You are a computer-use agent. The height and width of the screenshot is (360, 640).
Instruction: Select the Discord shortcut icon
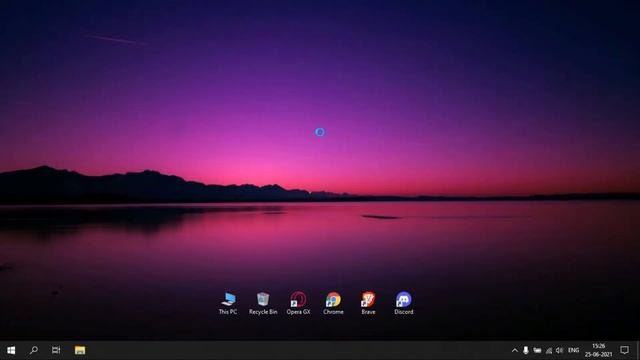point(404,303)
